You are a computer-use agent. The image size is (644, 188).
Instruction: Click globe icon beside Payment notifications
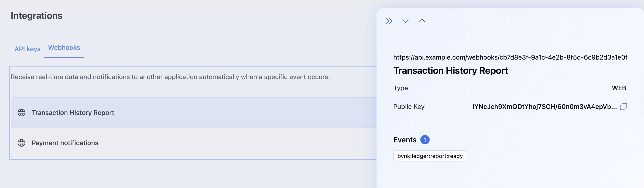click(x=21, y=143)
